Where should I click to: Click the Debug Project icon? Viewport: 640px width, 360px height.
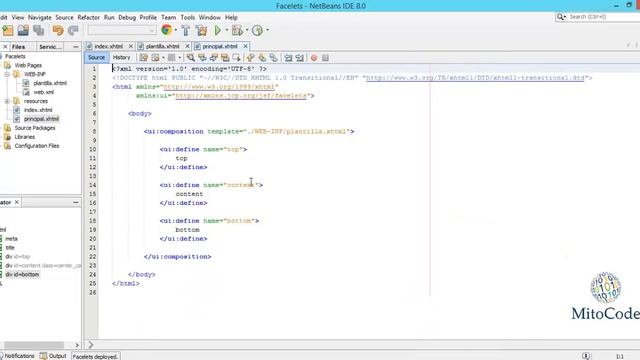[x=237, y=30]
